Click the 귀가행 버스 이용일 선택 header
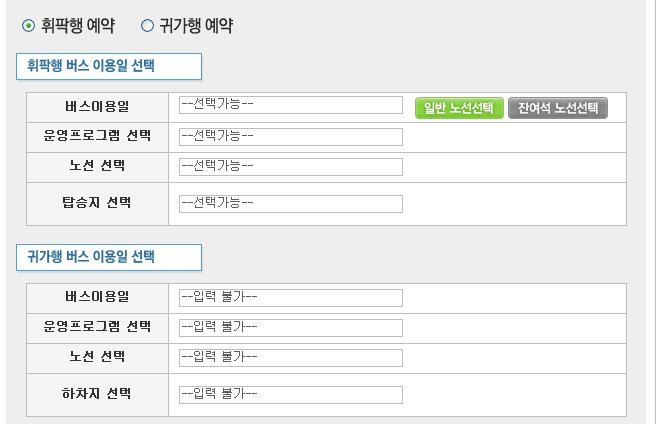Image resolution: width=657 pixels, height=424 pixels. pyautogui.click(x=109, y=257)
